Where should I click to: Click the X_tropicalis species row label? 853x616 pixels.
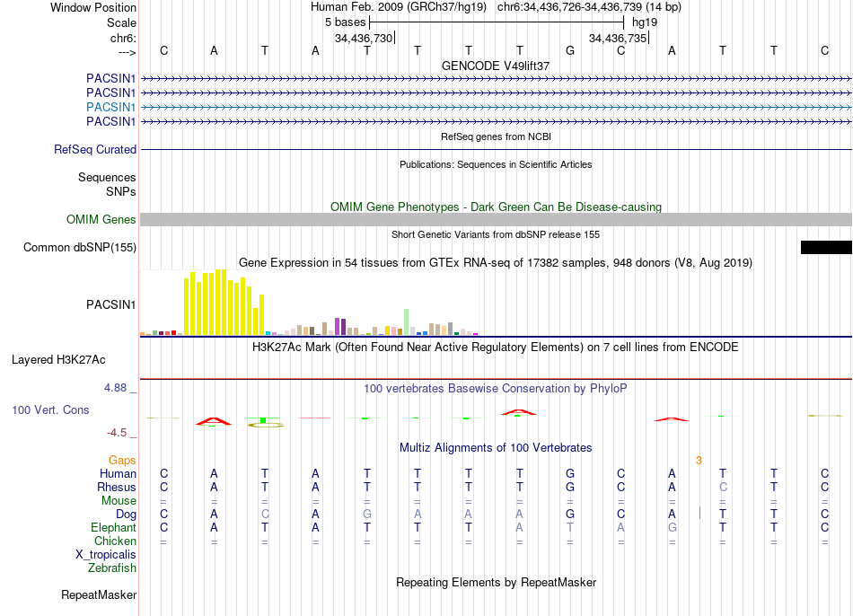coord(106,555)
